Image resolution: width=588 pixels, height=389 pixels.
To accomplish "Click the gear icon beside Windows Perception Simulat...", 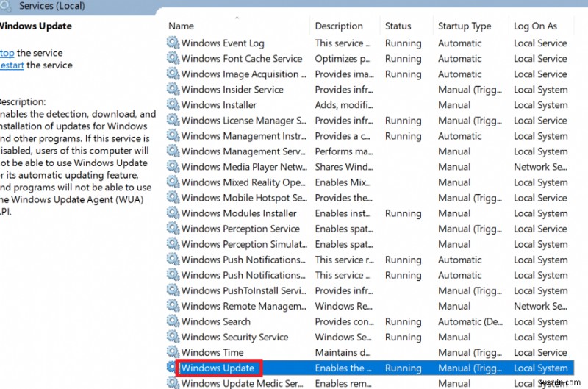I will (173, 243).
